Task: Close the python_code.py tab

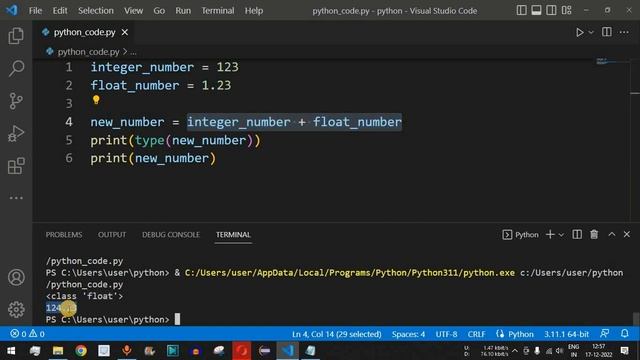Action: (124, 32)
